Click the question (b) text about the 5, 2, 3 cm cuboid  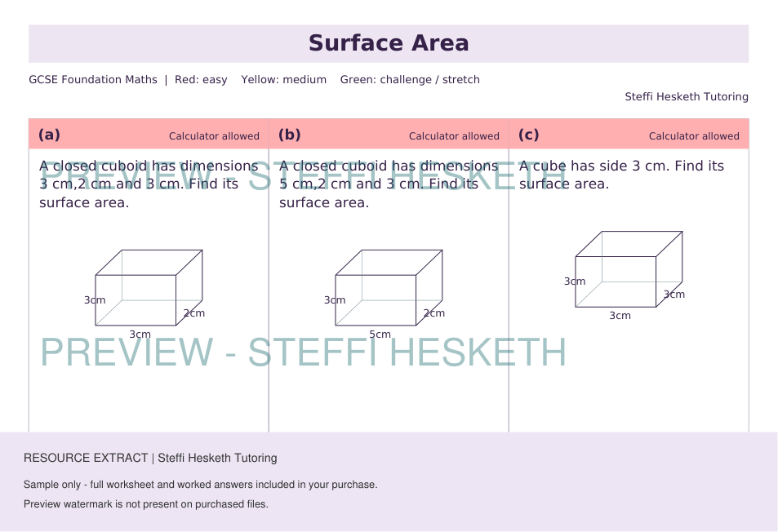pyautogui.click(x=389, y=184)
